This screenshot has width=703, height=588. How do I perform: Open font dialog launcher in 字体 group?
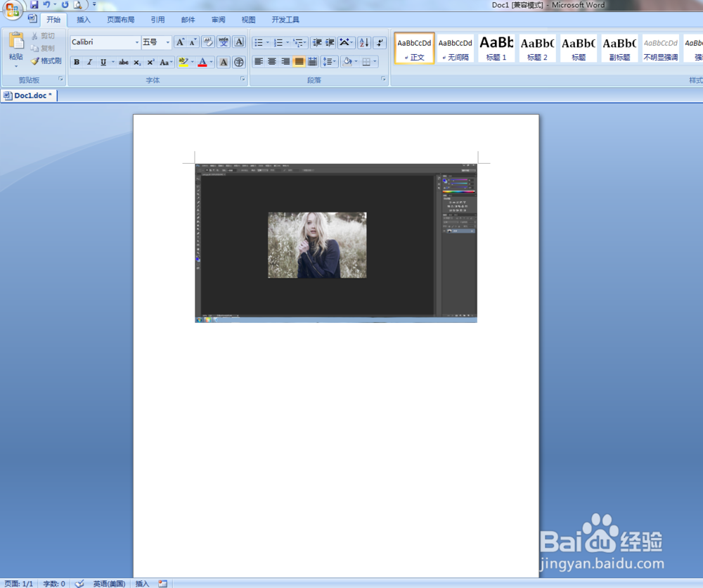(243, 79)
